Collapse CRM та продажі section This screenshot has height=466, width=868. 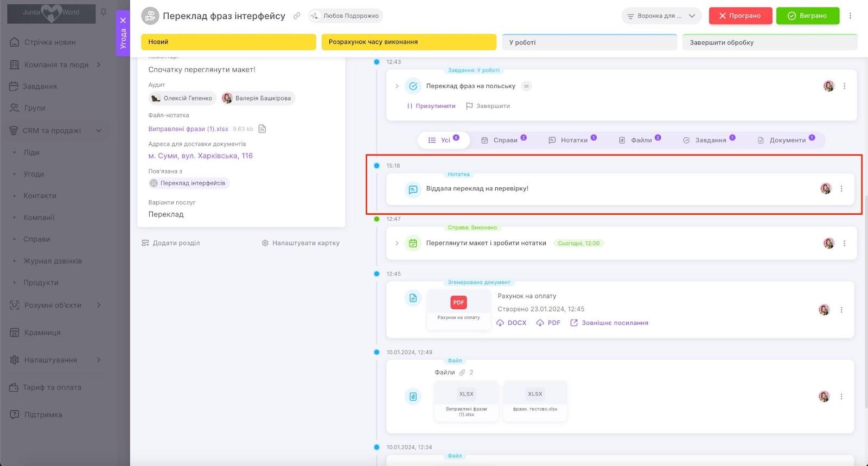tap(99, 130)
